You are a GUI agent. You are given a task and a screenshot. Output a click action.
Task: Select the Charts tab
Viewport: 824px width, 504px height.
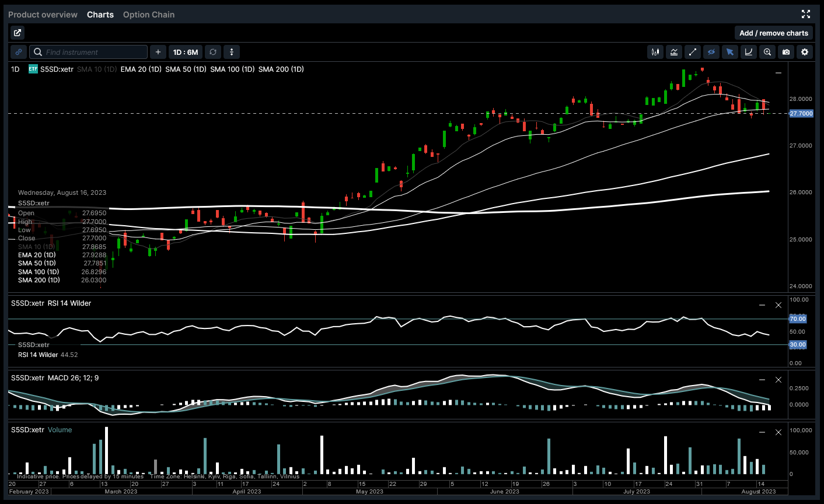tap(100, 15)
